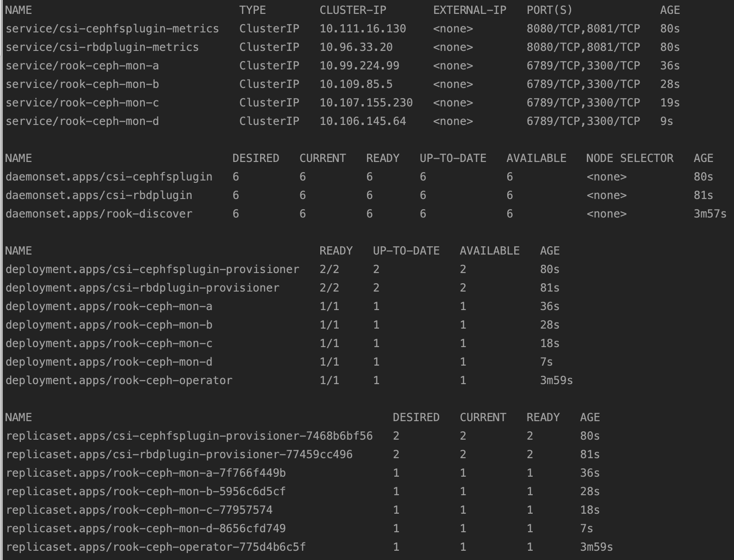Viewport: 734px width, 560px height.
Task: Click deployment.apps/csi-rbdplugin-provisioner name
Action: click(x=142, y=288)
